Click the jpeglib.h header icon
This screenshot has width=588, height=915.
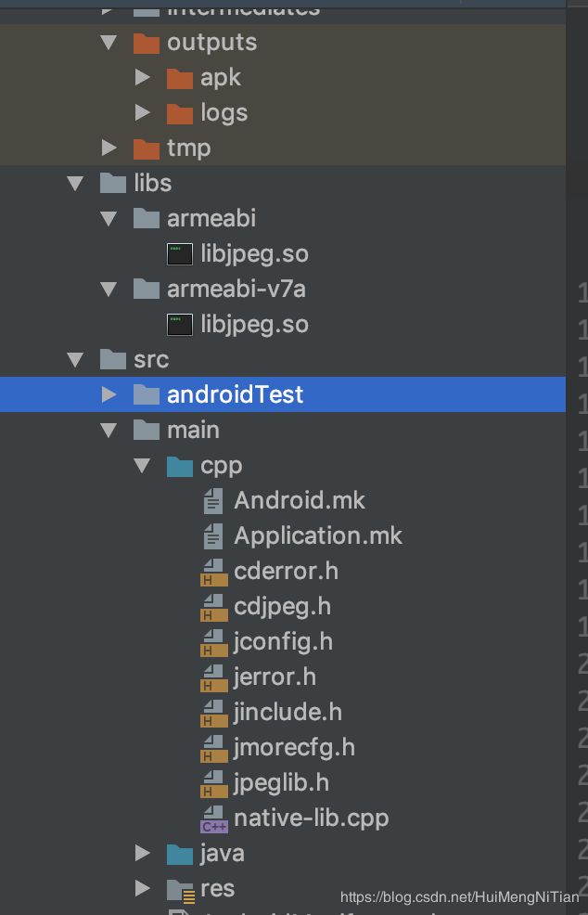tap(214, 784)
